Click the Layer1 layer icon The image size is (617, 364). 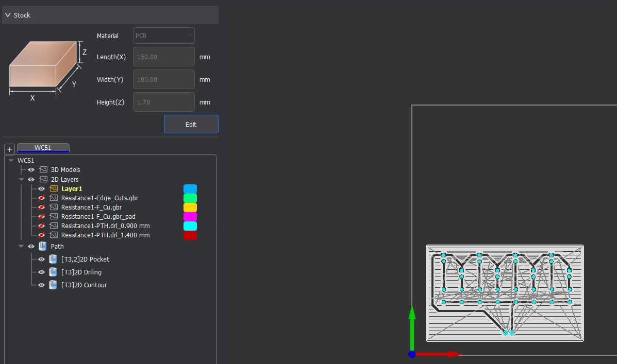(54, 189)
